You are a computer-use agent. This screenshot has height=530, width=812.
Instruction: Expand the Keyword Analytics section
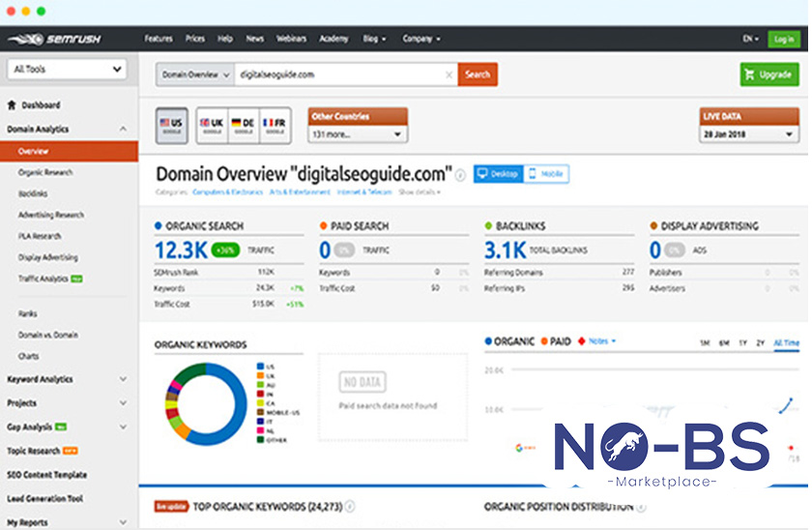[123, 379]
